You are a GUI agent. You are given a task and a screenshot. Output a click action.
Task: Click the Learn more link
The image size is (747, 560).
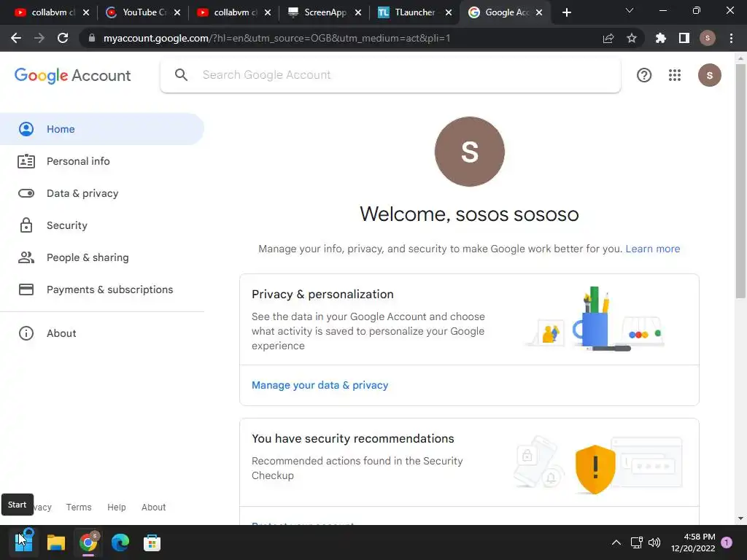click(x=653, y=249)
